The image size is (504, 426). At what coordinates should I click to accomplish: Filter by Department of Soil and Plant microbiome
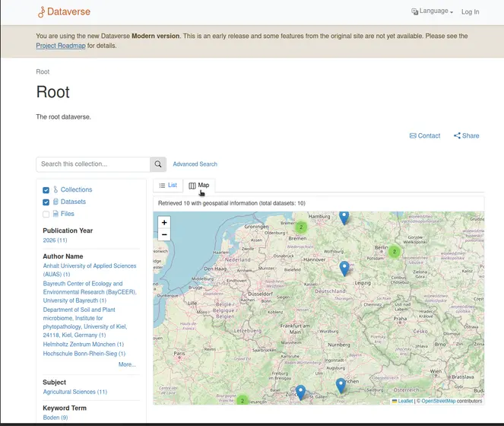click(x=85, y=322)
